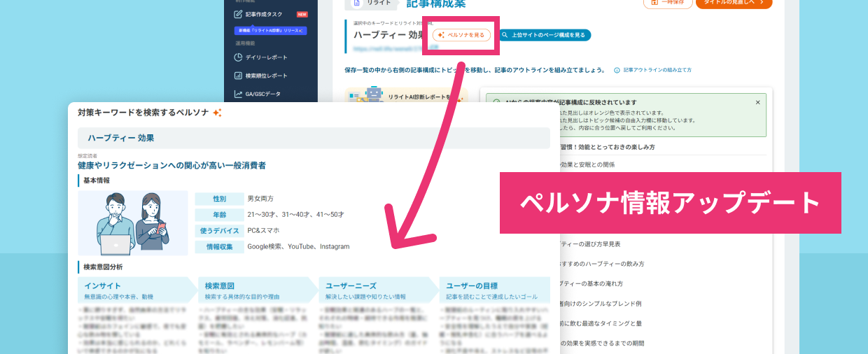Viewport: 868px width, 354px height.
Task: Click the 一時保存 button
Action: point(668,3)
